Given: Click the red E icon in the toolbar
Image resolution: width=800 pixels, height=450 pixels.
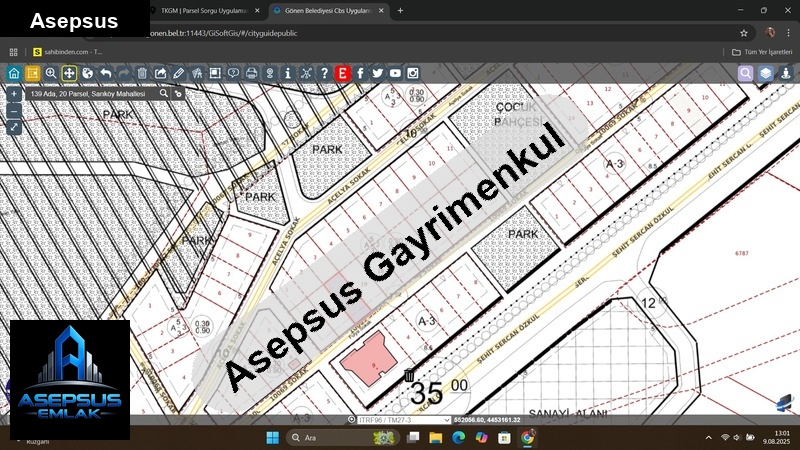Looking at the screenshot, I should point(342,73).
